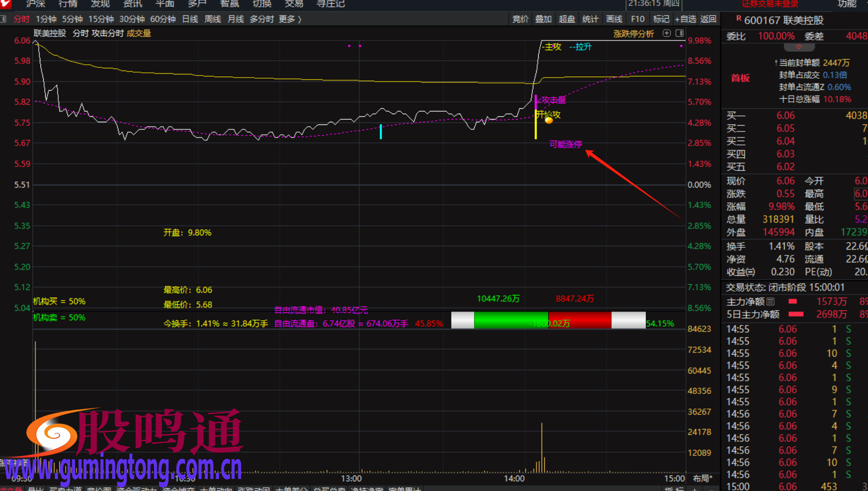Select the 5分钟 period tab
868x491 pixels.
click(72, 19)
